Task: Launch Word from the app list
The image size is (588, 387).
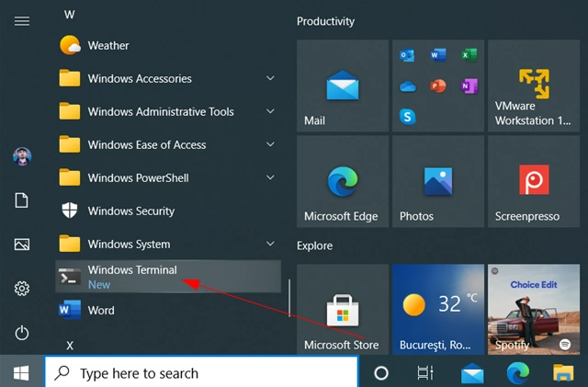Action: tap(168, 310)
